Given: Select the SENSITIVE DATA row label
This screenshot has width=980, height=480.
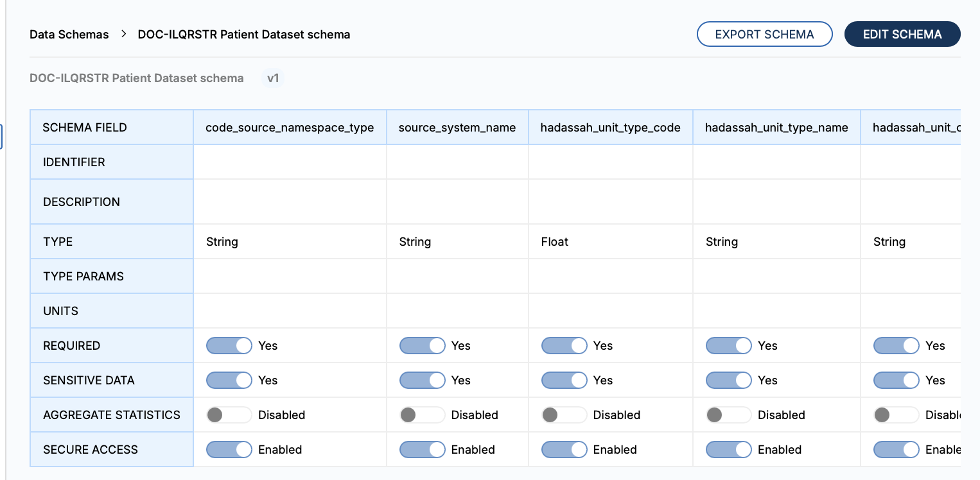Looking at the screenshot, I should pyautogui.click(x=112, y=381).
